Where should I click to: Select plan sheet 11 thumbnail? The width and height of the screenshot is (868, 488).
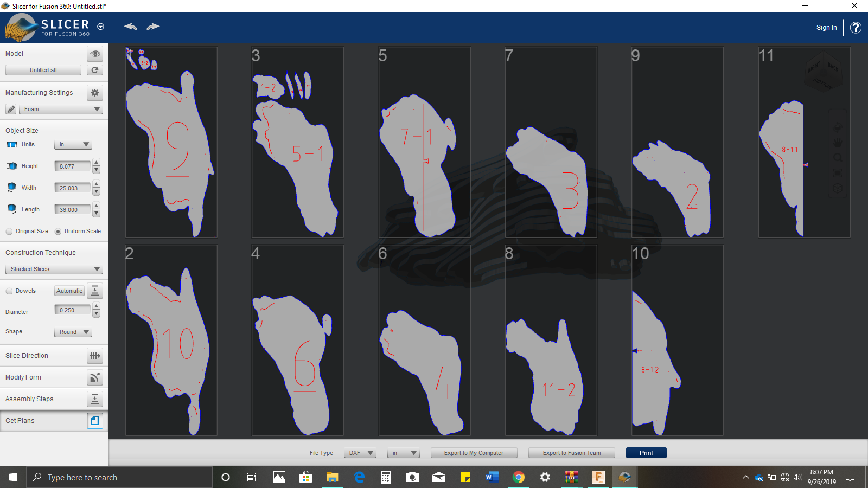[804, 142]
